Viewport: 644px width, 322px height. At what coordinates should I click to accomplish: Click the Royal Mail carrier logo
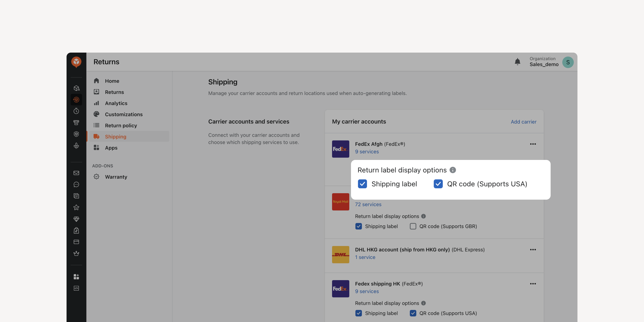(x=340, y=202)
